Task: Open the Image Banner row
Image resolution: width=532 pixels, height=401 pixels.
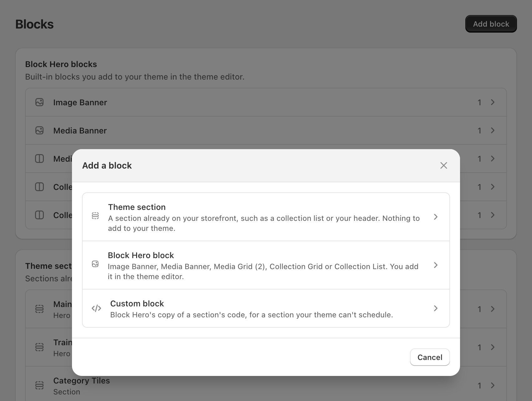Action: [266, 102]
